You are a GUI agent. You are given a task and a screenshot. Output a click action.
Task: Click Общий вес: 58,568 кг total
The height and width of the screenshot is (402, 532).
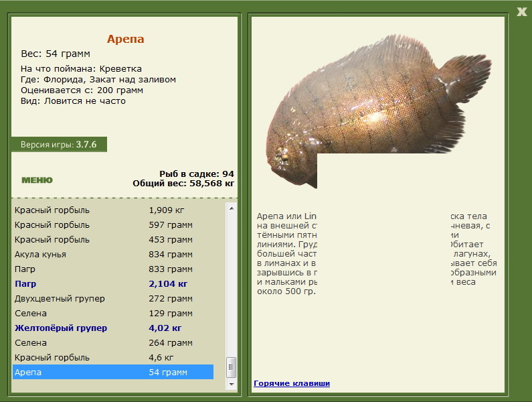183,184
